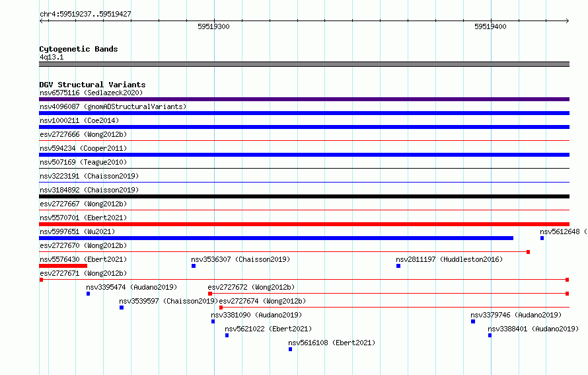Select blue marker under nsv3388401

point(490,335)
